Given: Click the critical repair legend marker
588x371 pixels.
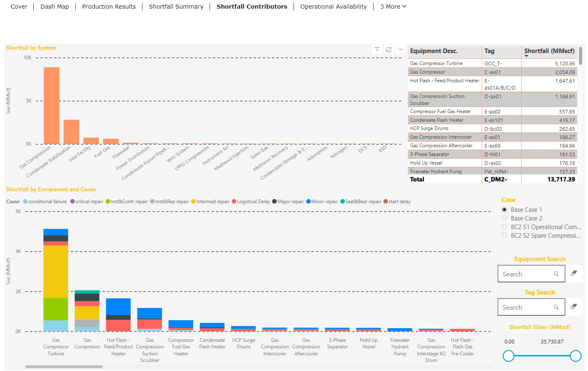Looking at the screenshot, I should pyautogui.click(x=72, y=202).
